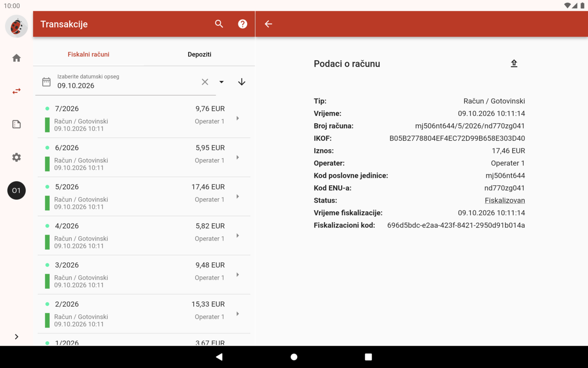Image resolution: width=588 pixels, height=368 pixels.
Task: Tap the O1 operator avatar
Action: [17, 190]
